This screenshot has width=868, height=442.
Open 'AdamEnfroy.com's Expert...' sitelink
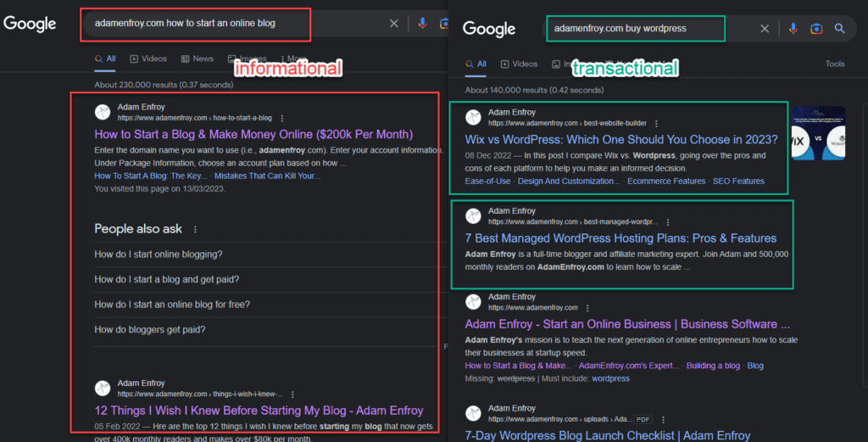[x=628, y=366]
